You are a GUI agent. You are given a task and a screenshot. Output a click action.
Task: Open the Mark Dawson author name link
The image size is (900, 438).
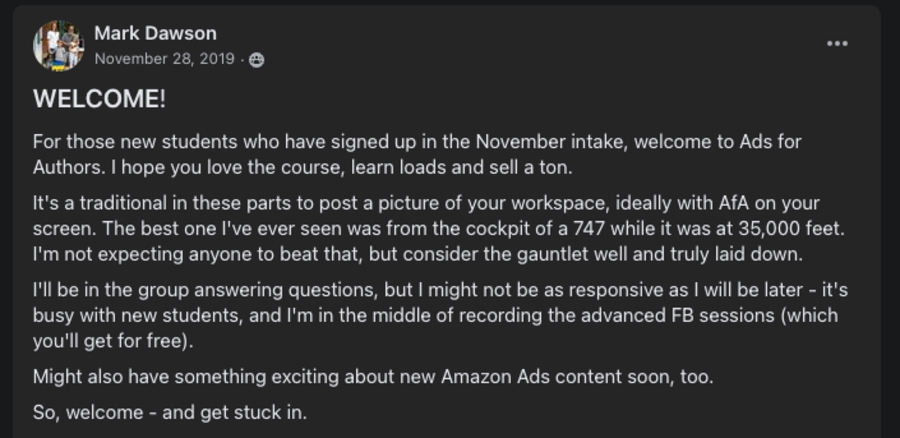pos(155,34)
